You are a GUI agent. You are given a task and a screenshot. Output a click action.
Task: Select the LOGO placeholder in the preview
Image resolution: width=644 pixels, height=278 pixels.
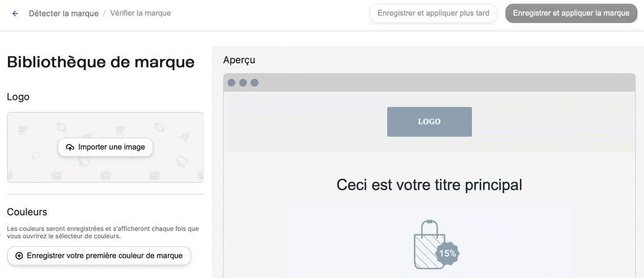[429, 121]
